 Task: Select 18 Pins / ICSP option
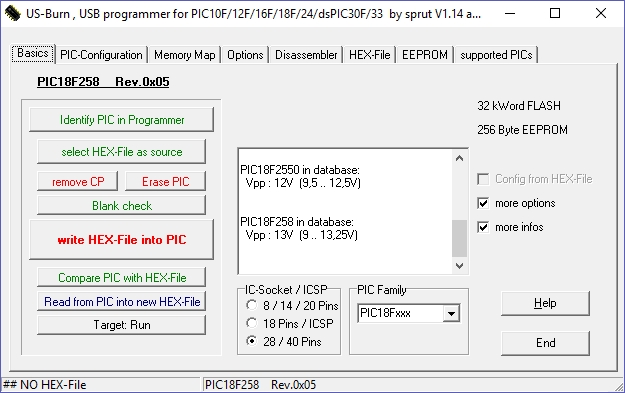[x=252, y=323]
